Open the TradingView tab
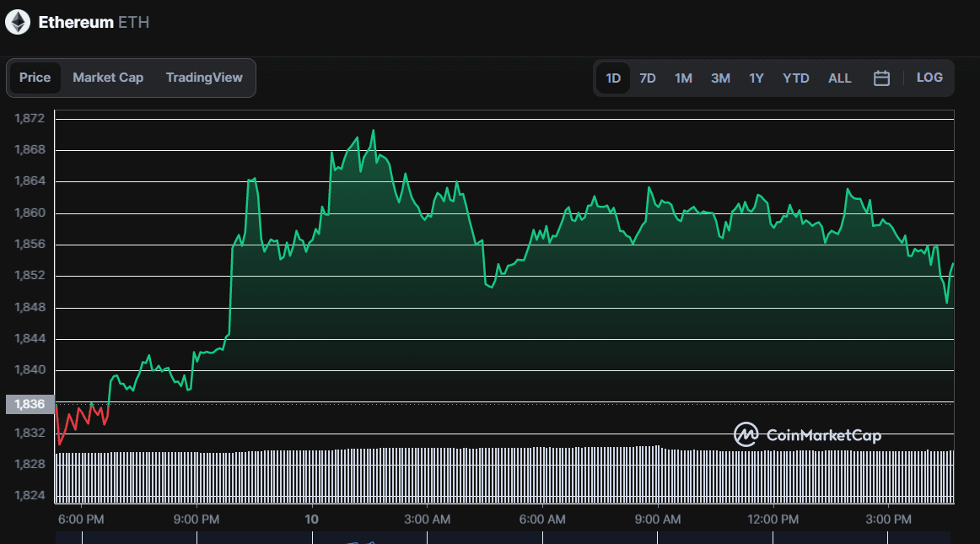 point(204,77)
